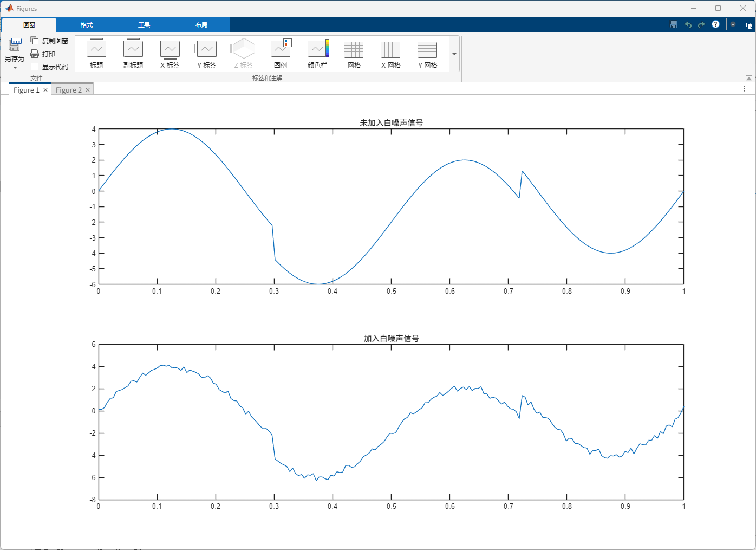Switch to the 图窗 ribbon tab
Image resolution: width=756 pixels, height=550 pixels.
point(29,25)
